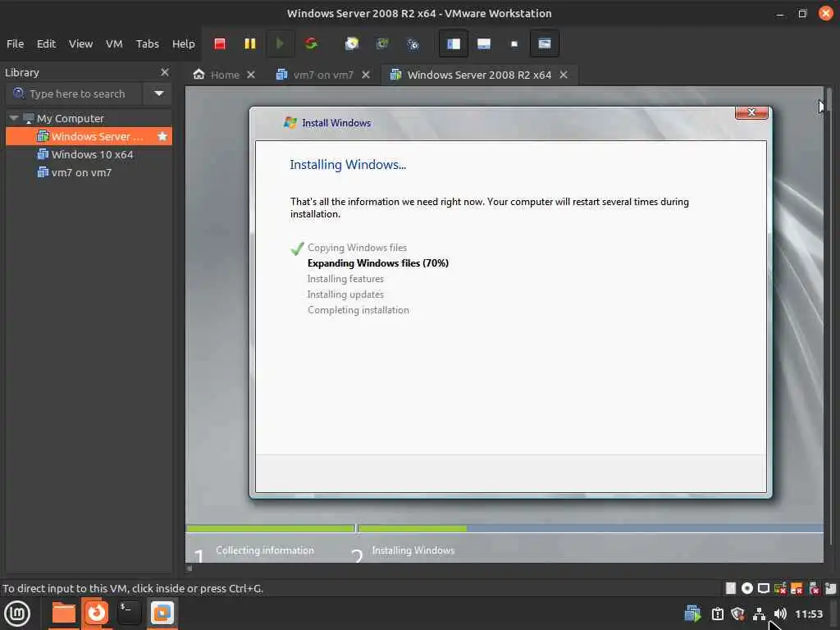Viewport: 840px width, 630px height.
Task: Switch to the vm7 on vm7 tab
Action: click(x=315, y=75)
